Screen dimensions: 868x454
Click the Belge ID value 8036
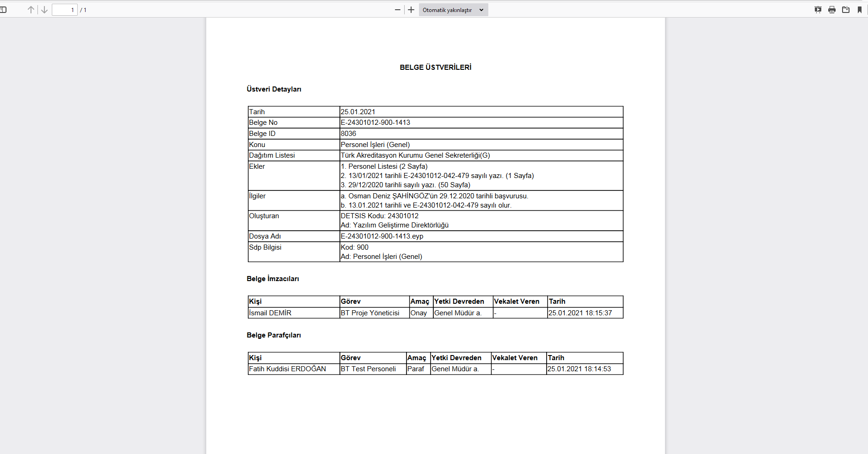click(348, 134)
